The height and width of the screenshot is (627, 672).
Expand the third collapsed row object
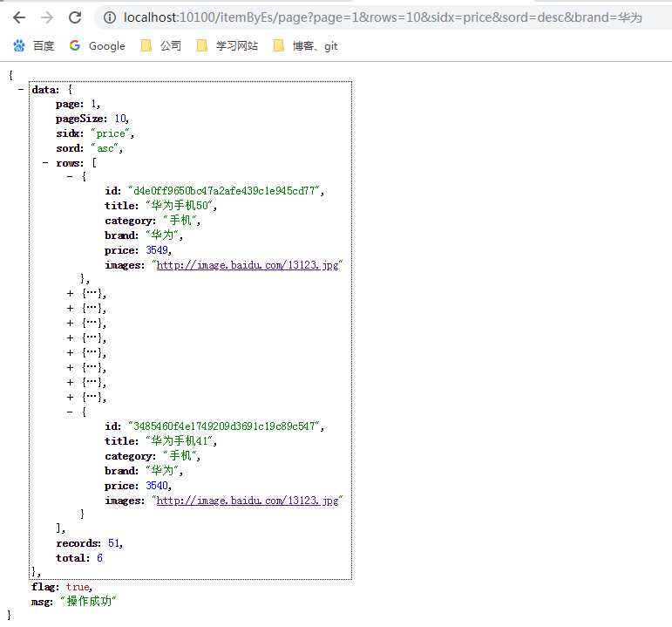(x=70, y=309)
